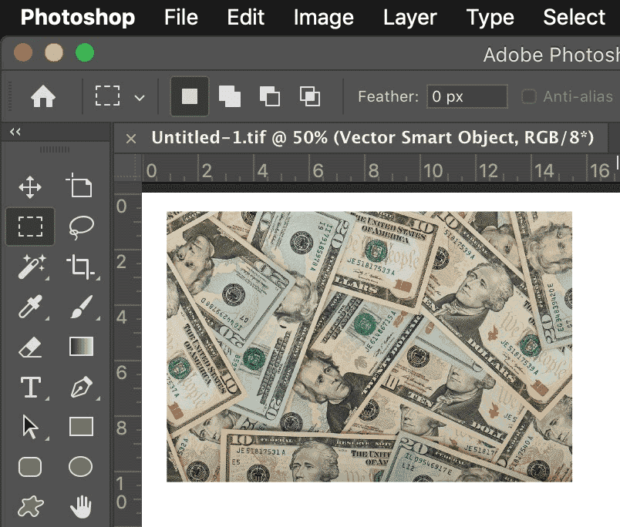Click the Feather value input field
The width and height of the screenshot is (620, 527).
(x=467, y=96)
